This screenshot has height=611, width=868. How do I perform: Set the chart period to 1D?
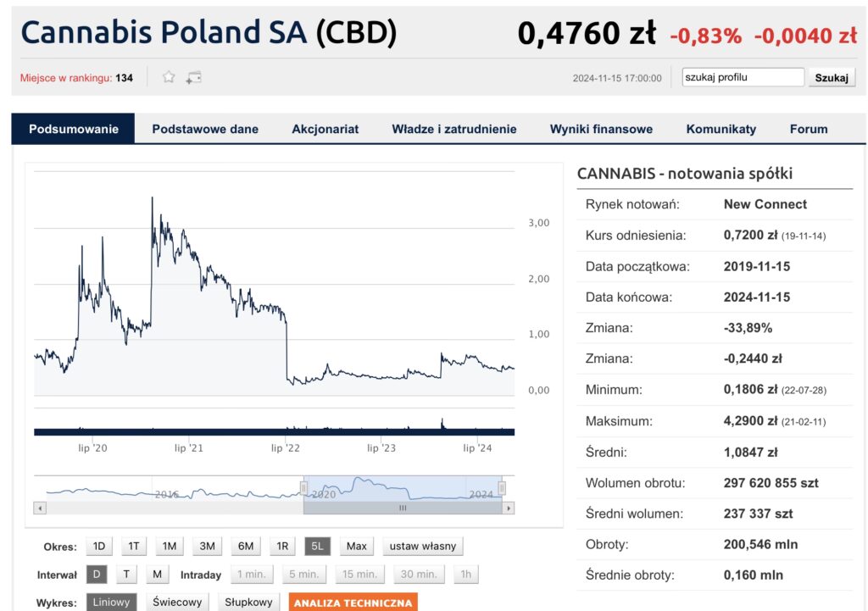99,547
